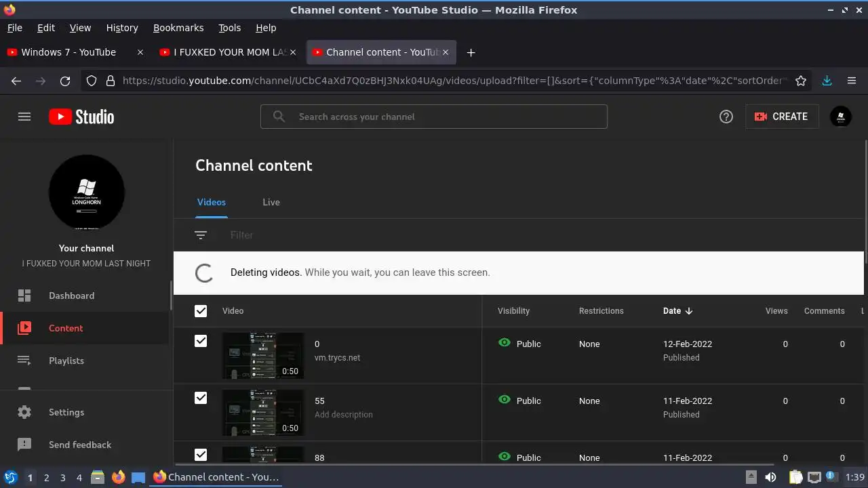Click the Content sidebar icon
The width and height of the screenshot is (868, 488).
tap(24, 328)
